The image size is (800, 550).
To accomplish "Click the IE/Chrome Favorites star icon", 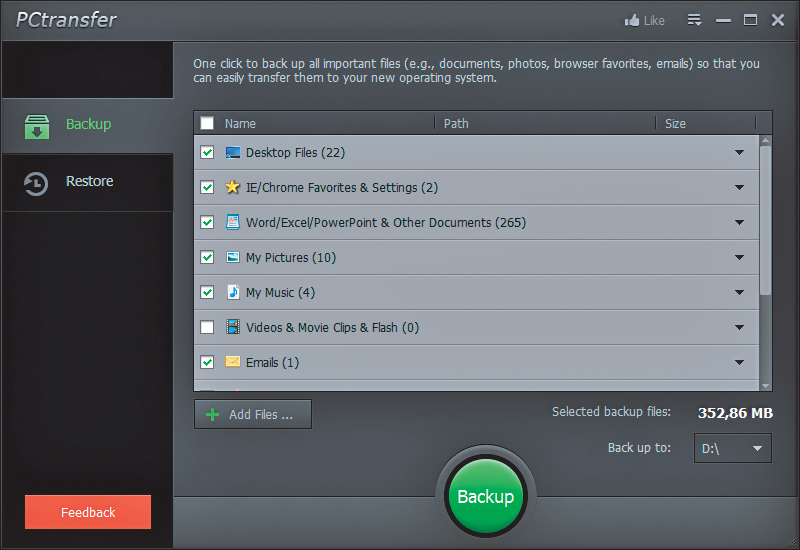I will pyautogui.click(x=233, y=188).
